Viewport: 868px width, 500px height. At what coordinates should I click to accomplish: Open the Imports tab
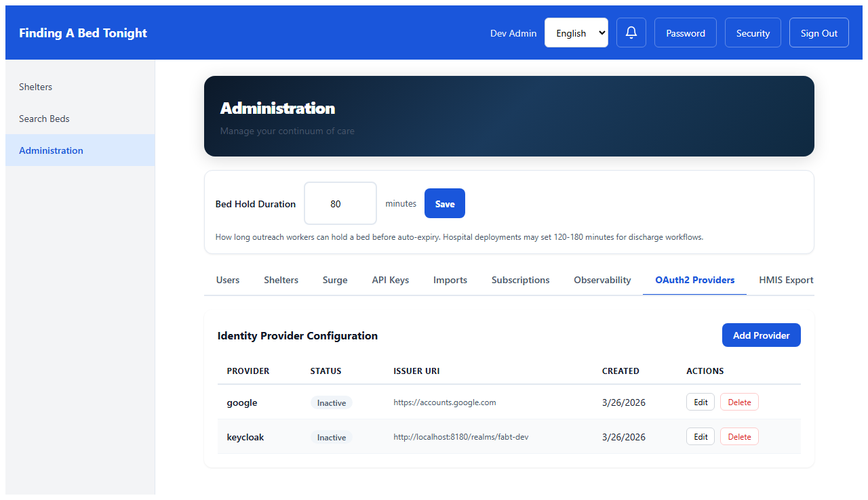click(x=450, y=280)
